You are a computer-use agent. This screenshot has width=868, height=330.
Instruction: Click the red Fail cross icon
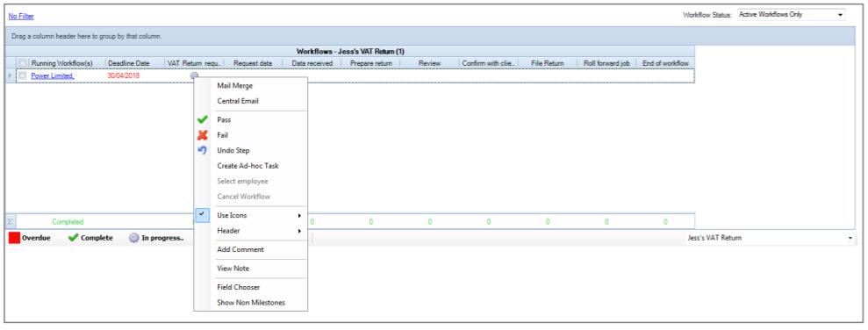[203, 135]
